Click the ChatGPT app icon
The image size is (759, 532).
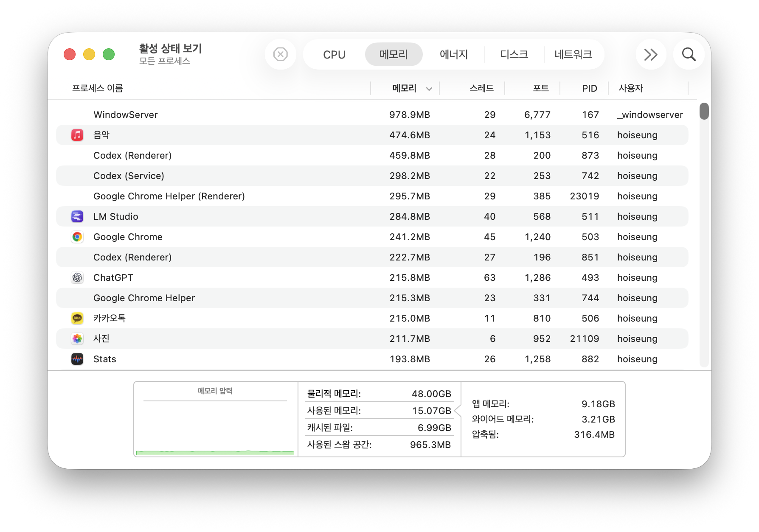(x=77, y=277)
